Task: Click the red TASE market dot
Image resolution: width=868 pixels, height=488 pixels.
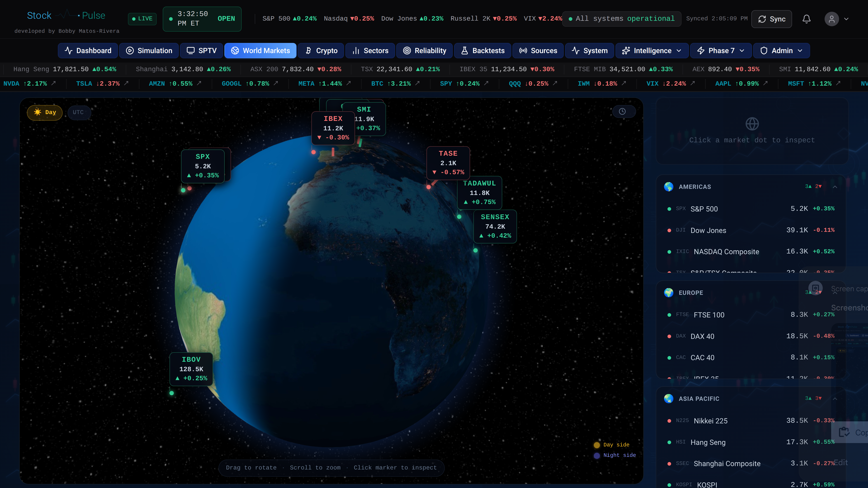Action: 429,187
